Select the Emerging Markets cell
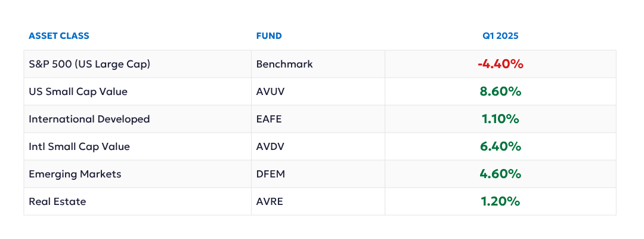 (x=75, y=174)
